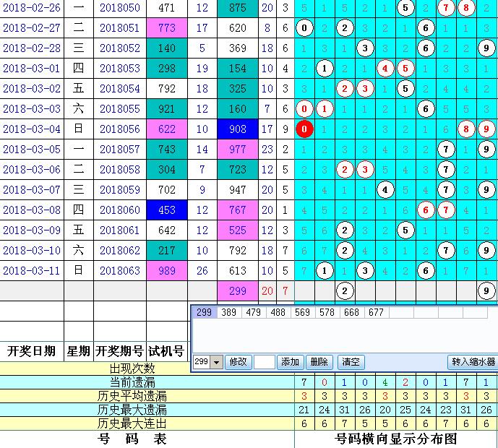Image resolution: width=498 pixels, height=448 pixels.
Task: Click the 删除 (delete) button
Action: [319, 362]
